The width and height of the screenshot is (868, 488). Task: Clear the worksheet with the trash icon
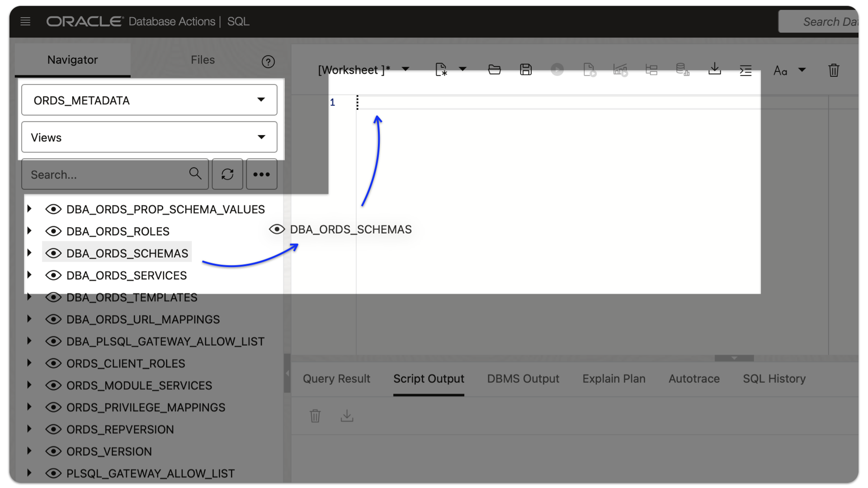[x=834, y=70]
